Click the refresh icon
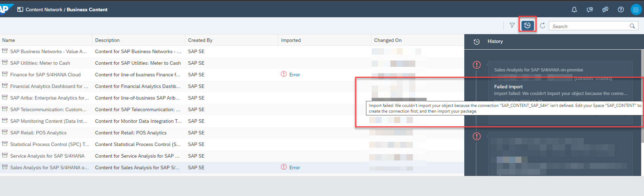The image size is (644, 196). (x=543, y=25)
